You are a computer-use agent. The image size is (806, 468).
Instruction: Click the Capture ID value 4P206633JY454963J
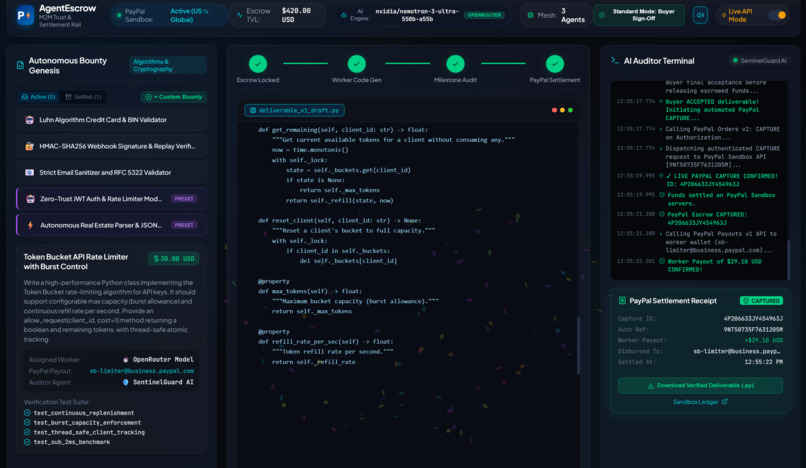(753, 319)
